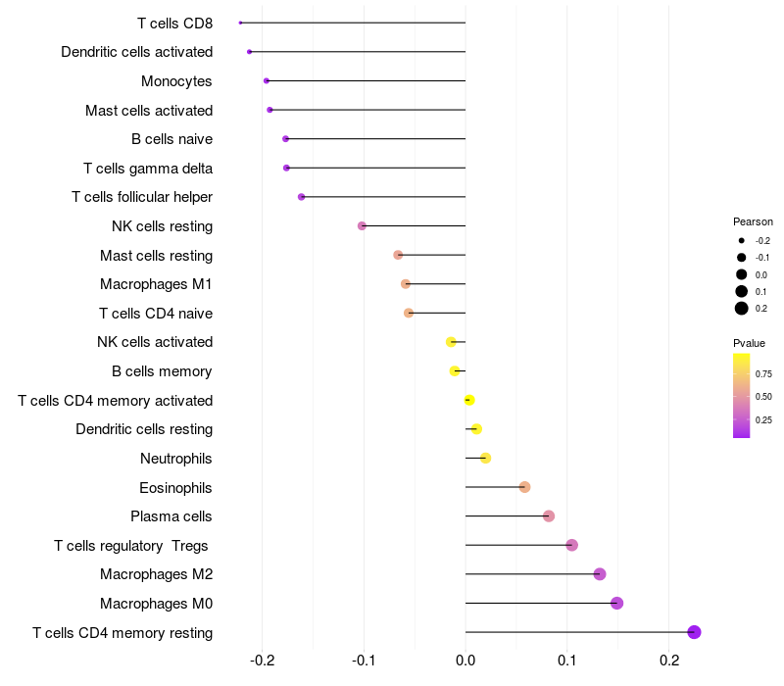This screenshot has height=686, width=784.
Task: Click the Neutrophils yellow data point
Action: pos(485,458)
